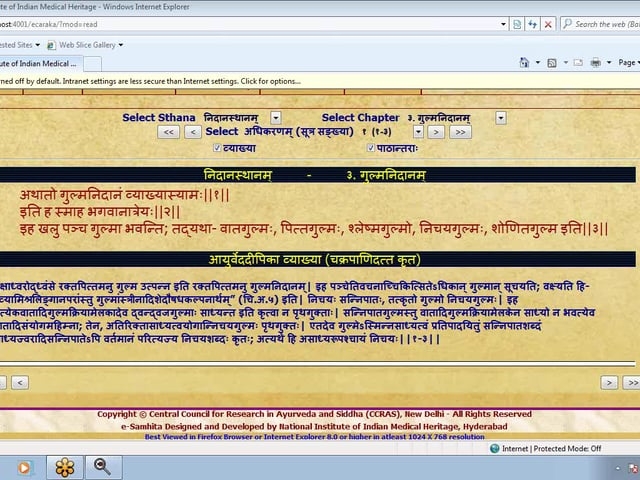Toggle the पाठान्तराः checkbox

coord(371,148)
